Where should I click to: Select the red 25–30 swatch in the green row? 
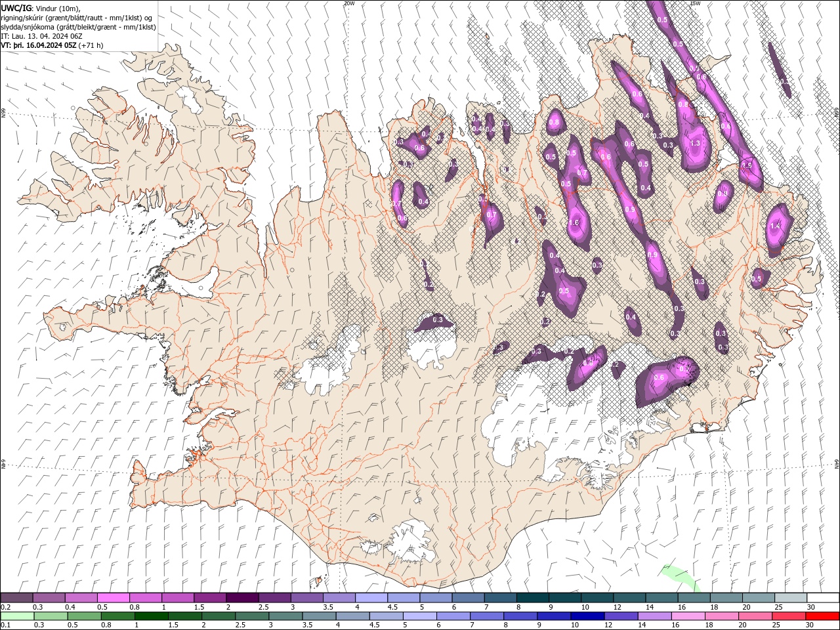pos(789,616)
